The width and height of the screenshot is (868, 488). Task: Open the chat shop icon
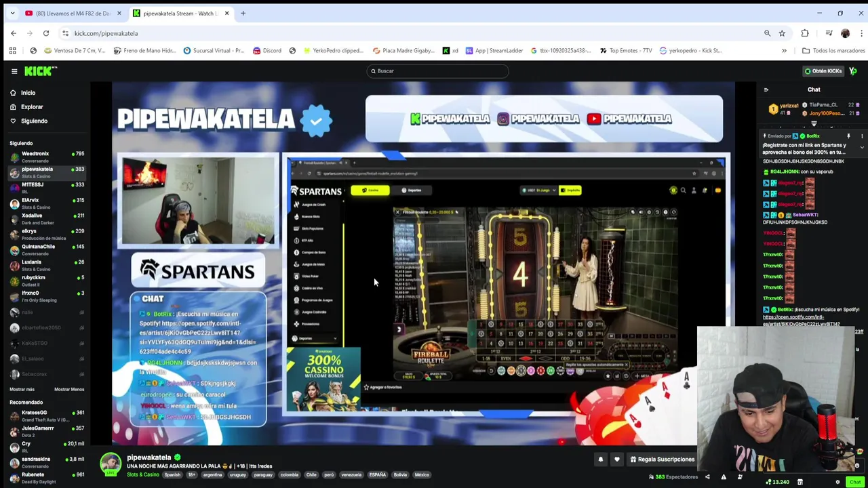click(x=800, y=482)
